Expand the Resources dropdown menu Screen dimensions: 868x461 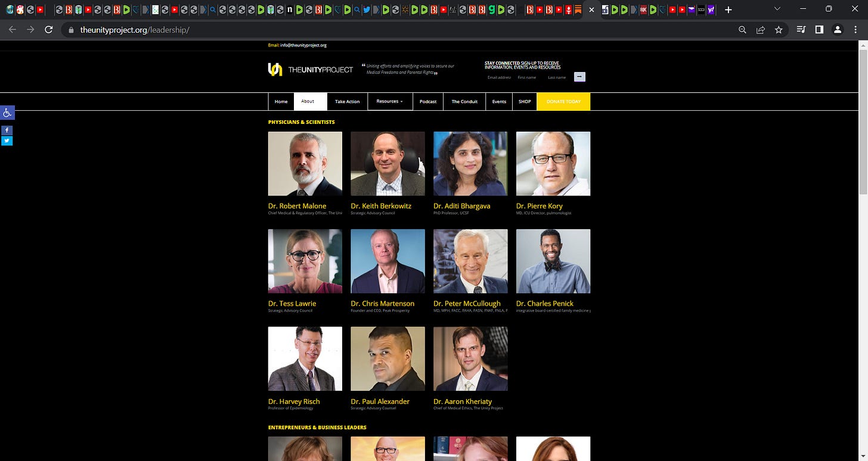389,101
